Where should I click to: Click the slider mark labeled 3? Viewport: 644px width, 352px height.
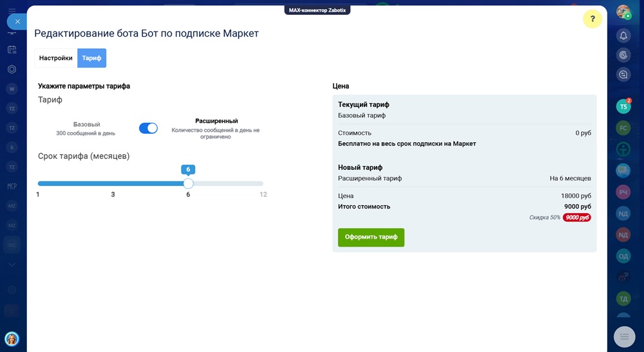[x=113, y=194]
